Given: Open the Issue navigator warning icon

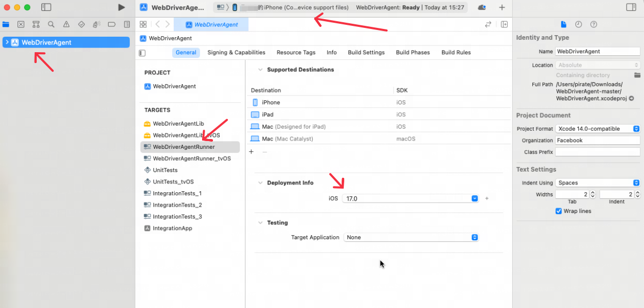Looking at the screenshot, I should tap(66, 24).
